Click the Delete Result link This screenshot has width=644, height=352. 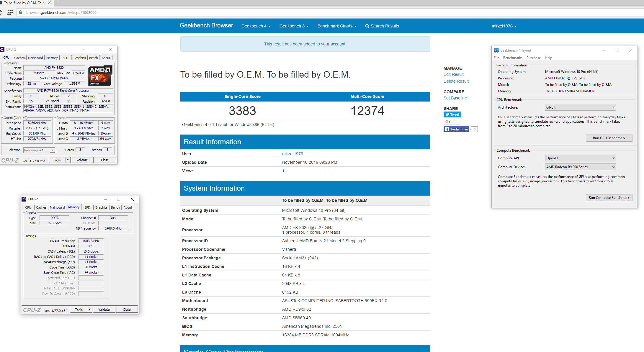click(x=456, y=81)
